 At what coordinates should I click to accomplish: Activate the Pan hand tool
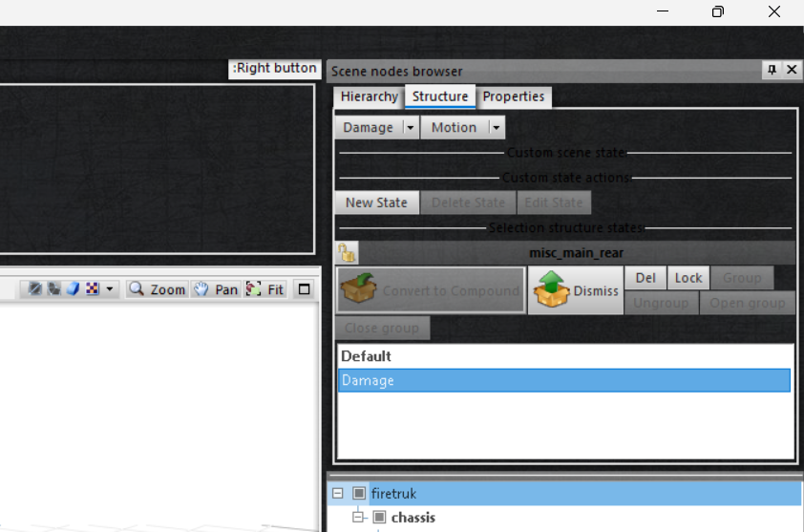[x=216, y=289]
